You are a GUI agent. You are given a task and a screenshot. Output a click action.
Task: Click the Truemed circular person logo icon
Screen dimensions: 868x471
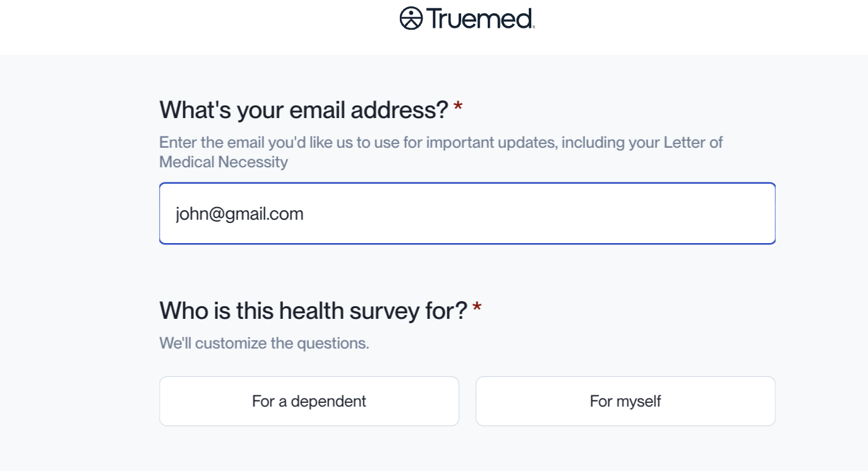click(x=411, y=18)
